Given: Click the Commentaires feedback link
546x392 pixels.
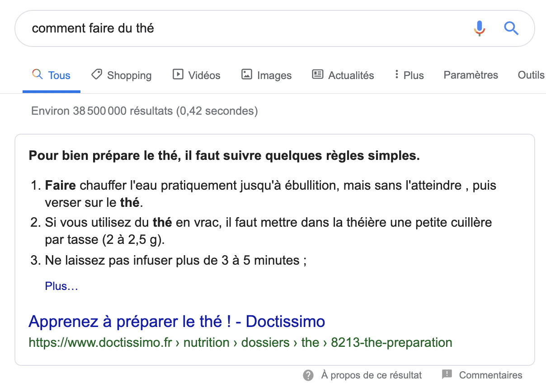Looking at the screenshot, I should (490, 375).
